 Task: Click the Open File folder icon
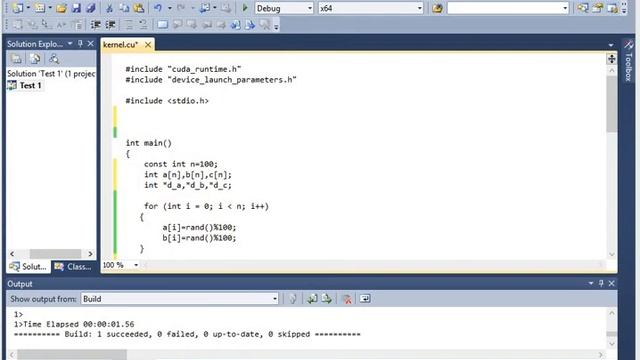61,8
